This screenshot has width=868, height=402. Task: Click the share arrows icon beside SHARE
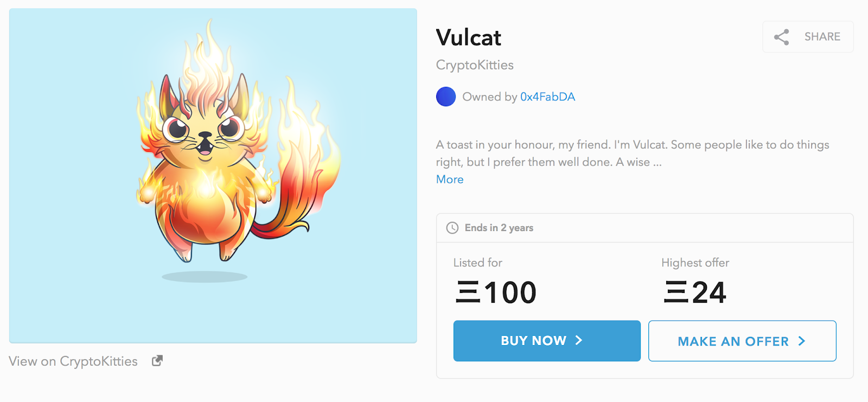(781, 36)
